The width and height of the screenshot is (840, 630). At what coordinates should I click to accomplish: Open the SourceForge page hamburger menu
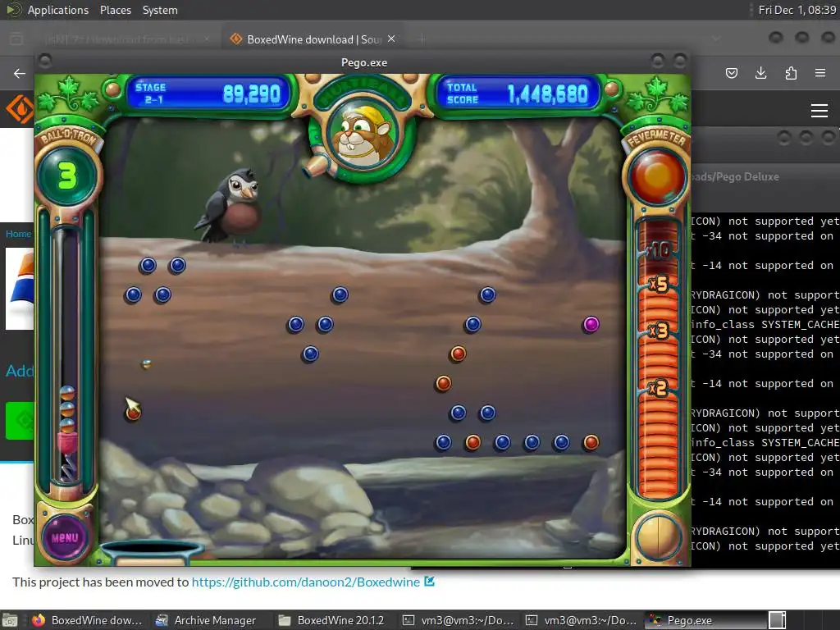[x=819, y=111]
